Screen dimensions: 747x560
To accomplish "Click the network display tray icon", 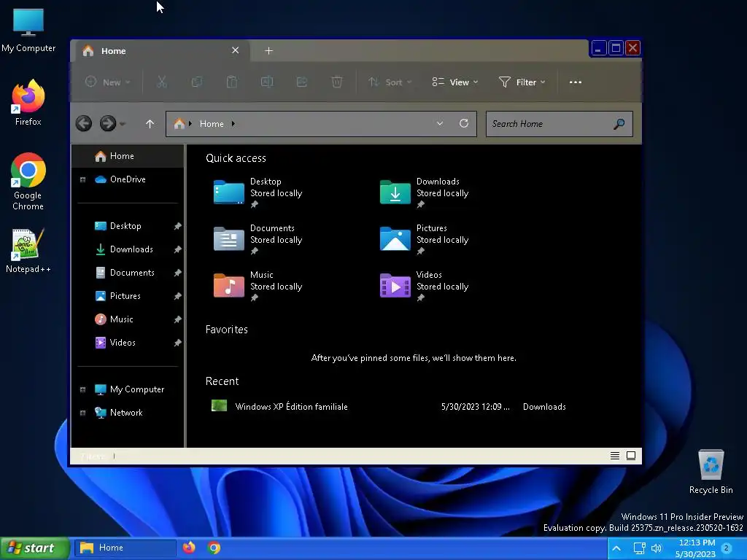I will 639,548.
